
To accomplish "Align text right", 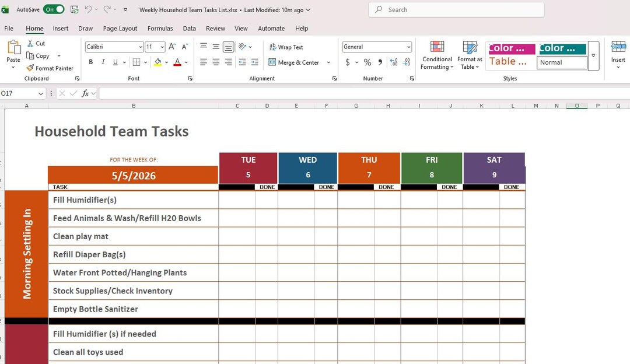I will (228, 62).
